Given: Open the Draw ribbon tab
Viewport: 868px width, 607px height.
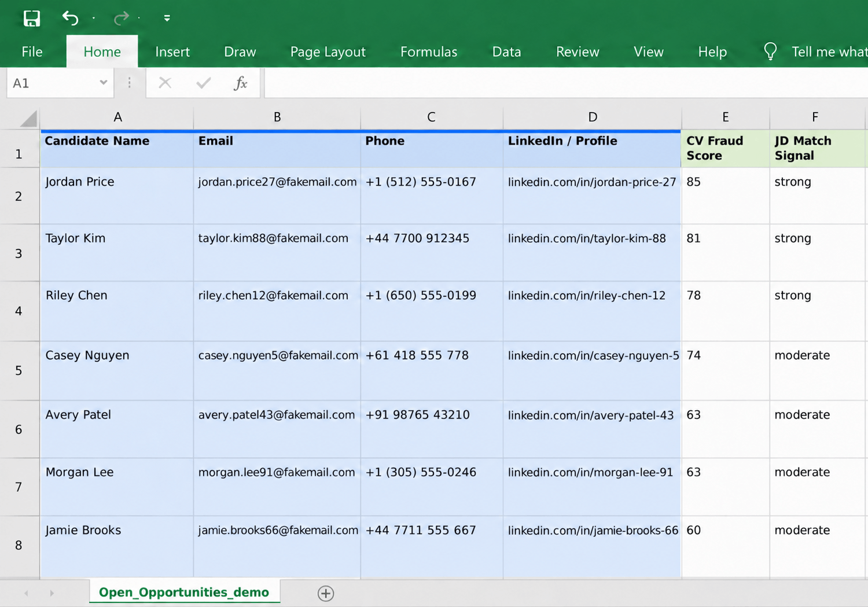Looking at the screenshot, I should pos(240,51).
